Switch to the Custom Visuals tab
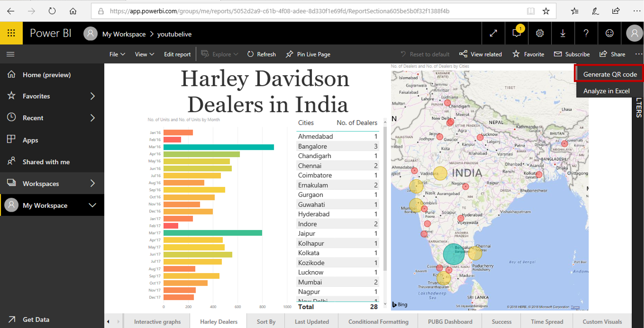 602,322
